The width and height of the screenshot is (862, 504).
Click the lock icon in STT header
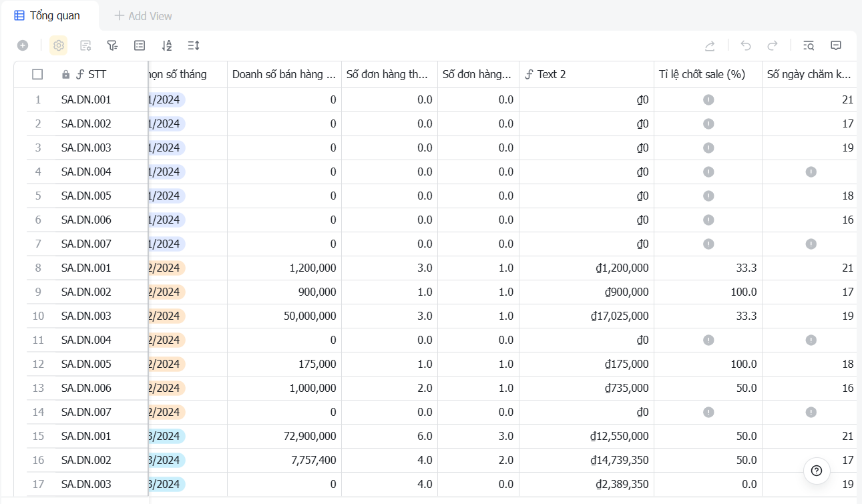pyautogui.click(x=65, y=74)
